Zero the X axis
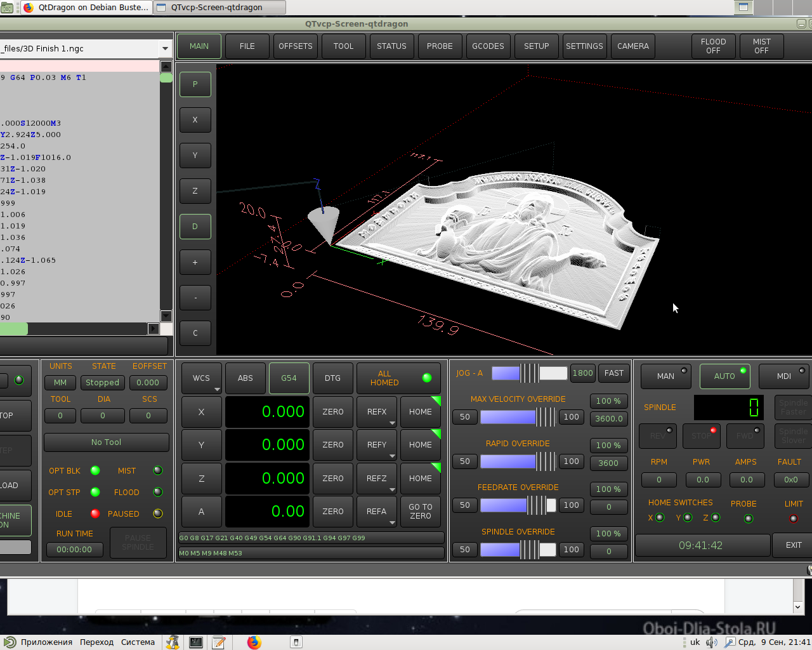812x650 pixels. pos(332,412)
